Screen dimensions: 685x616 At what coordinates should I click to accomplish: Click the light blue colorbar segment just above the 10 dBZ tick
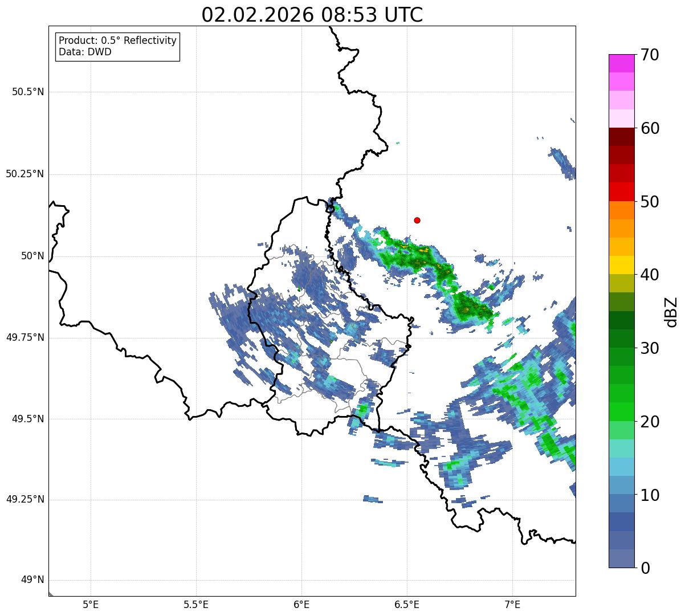click(622, 486)
